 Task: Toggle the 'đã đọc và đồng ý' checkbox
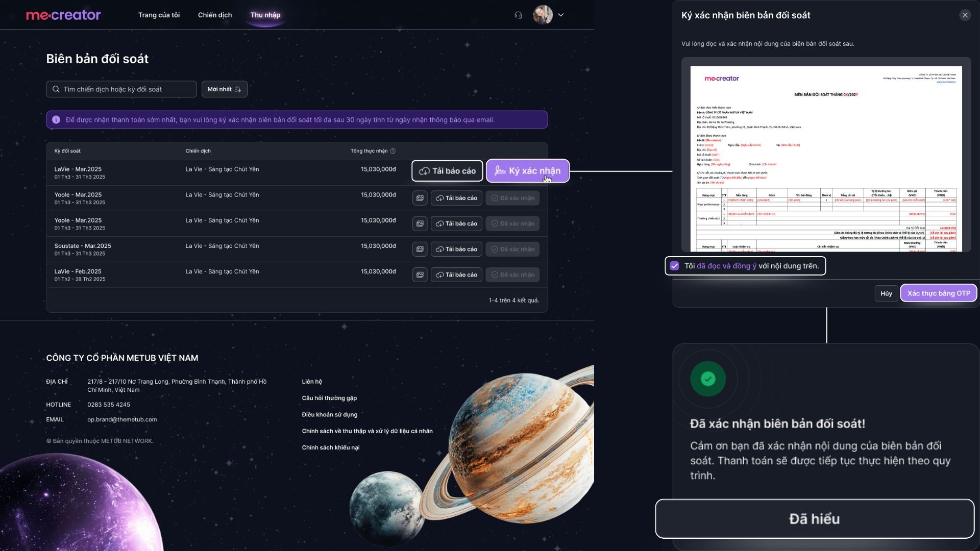674,266
